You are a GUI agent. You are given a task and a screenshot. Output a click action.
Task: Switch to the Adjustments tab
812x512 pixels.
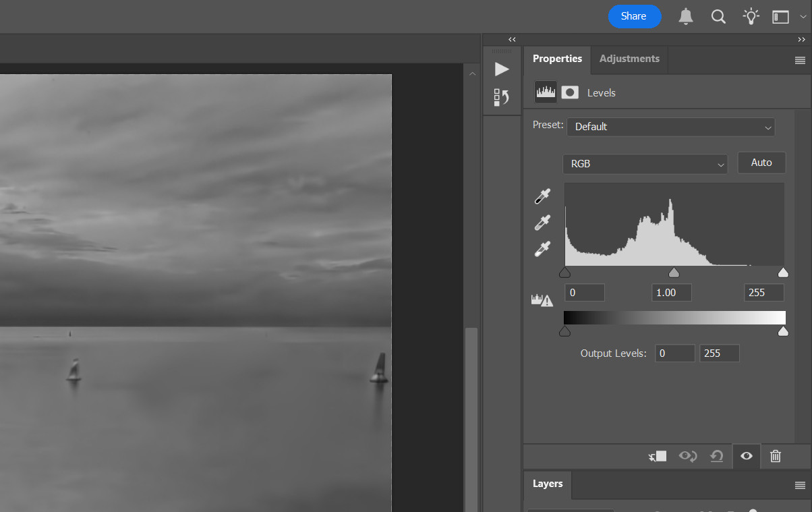coord(629,59)
